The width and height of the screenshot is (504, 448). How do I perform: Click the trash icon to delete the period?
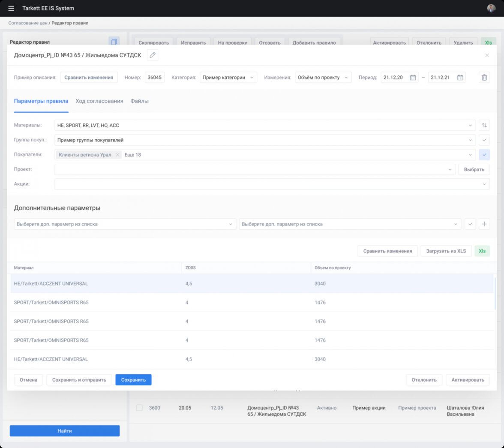point(484,78)
